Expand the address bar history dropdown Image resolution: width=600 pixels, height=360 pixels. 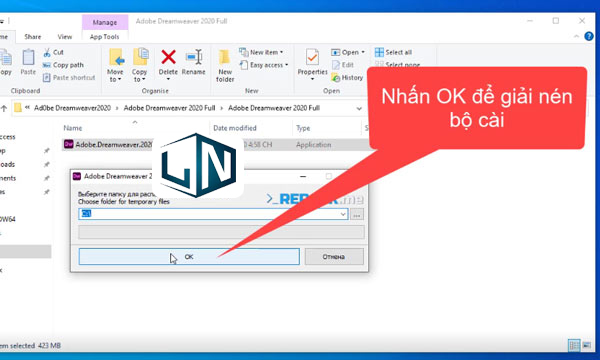pos(359,109)
